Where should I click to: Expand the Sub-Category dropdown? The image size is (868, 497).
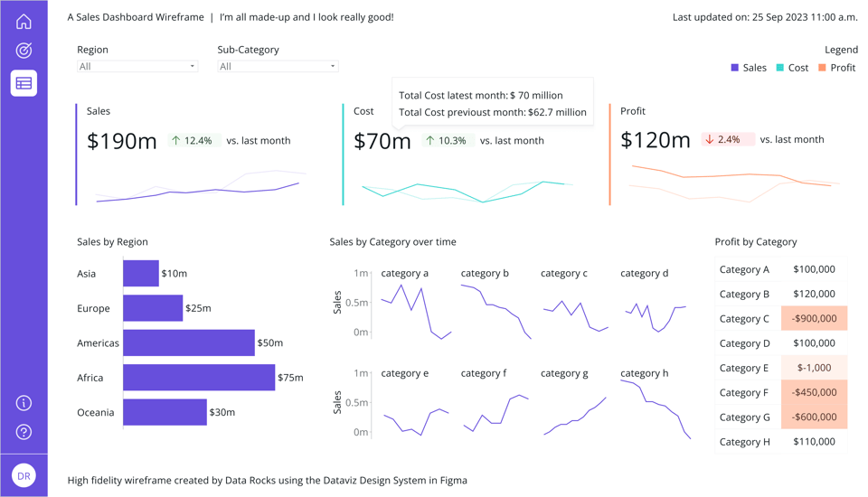(278, 66)
